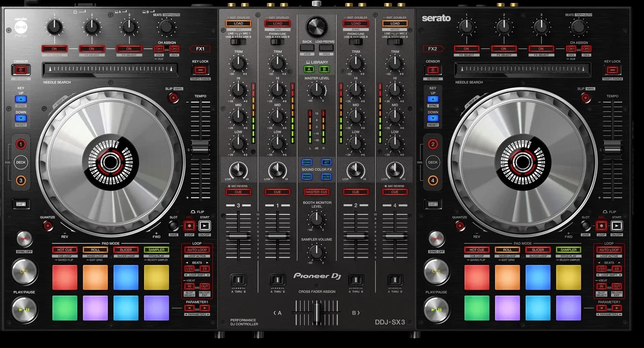Select deck 1 with the red numbered button
The width and height of the screenshot is (644, 348).
pyautogui.click(x=21, y=144)
